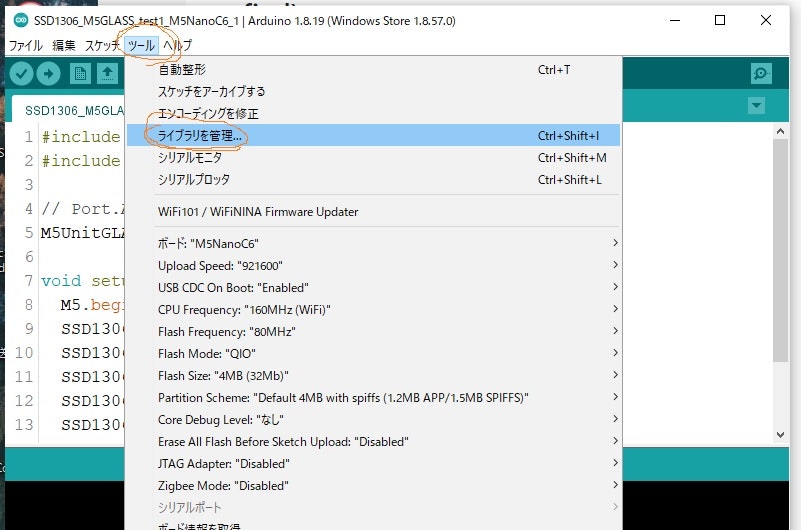The image size is (801, 530).
Task: Close the Arduino window
Action: tap(766, 20)
